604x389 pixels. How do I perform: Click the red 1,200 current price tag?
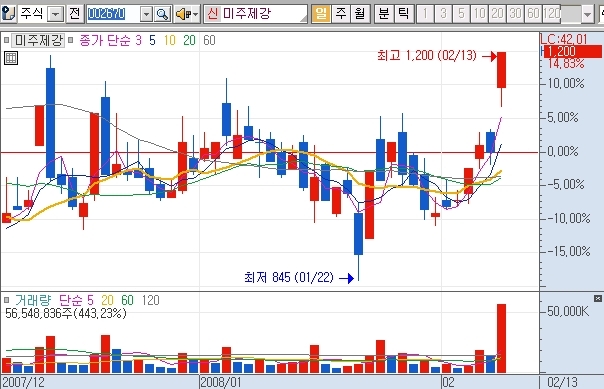coord(573,52)
